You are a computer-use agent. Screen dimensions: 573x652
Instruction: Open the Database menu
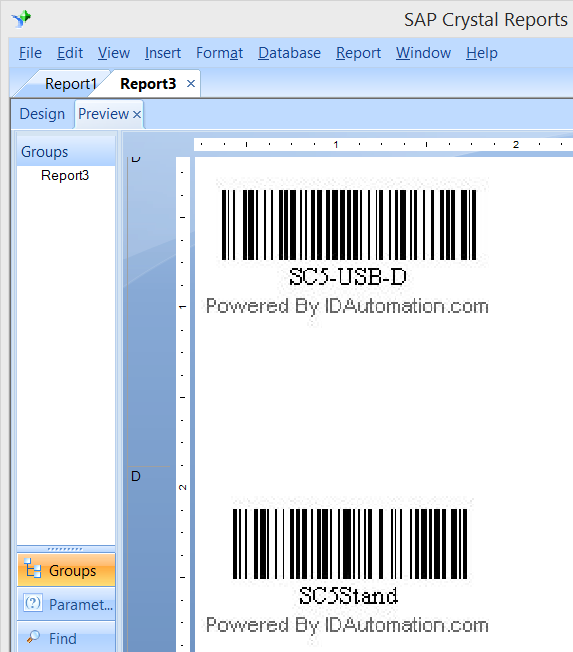(x=289, y=53)
